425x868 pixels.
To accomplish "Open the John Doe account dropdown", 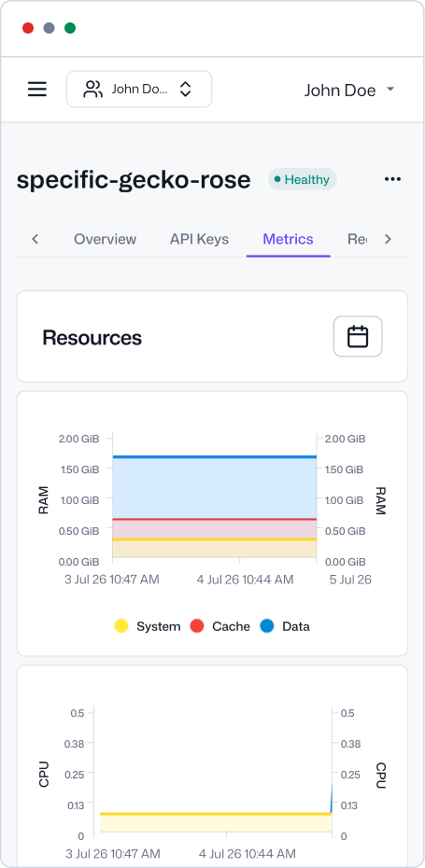I will click(x=349, y=91).
